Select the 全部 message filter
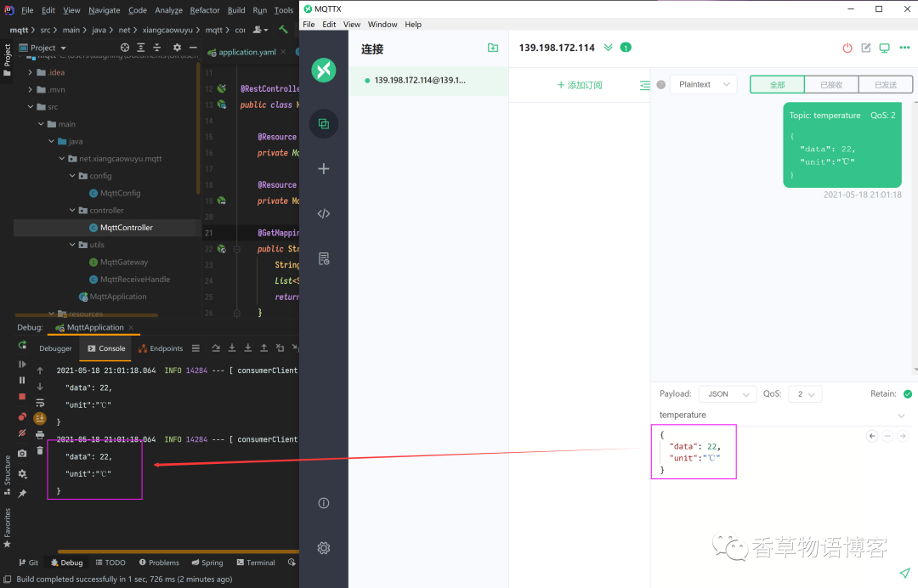Screen dimensions: 918x588 (777, 85)
